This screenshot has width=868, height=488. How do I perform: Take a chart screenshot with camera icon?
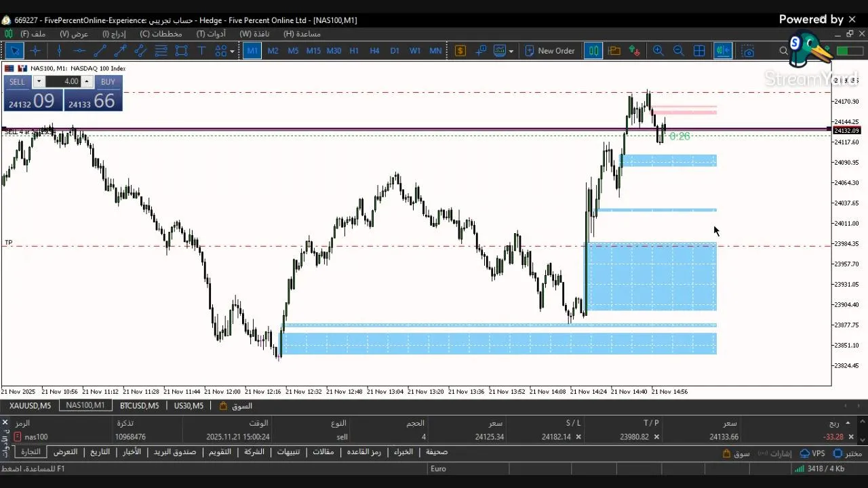tap(748, 51)
